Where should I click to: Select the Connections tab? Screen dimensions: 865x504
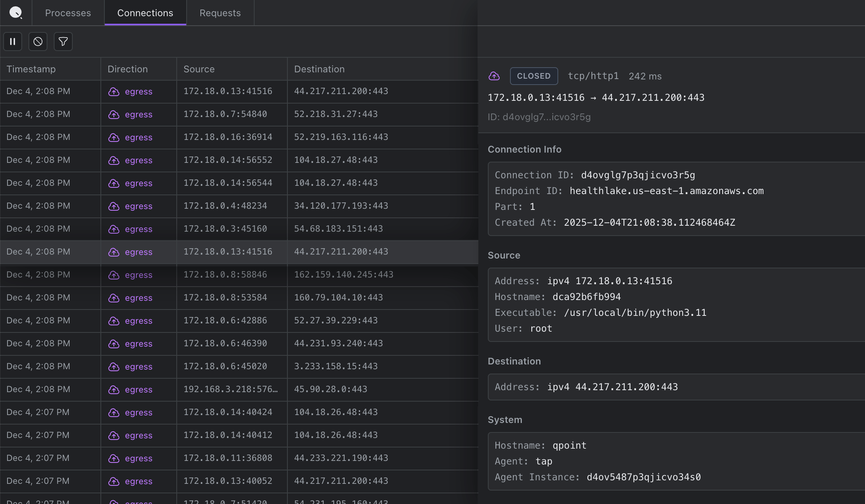tap(145, 13)
